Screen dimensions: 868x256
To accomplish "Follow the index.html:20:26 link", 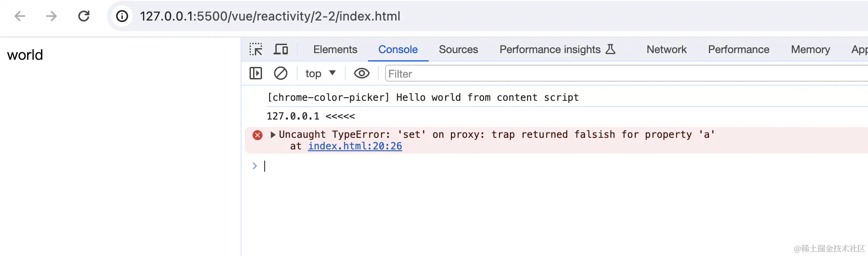I will click(x=355, y=146).
